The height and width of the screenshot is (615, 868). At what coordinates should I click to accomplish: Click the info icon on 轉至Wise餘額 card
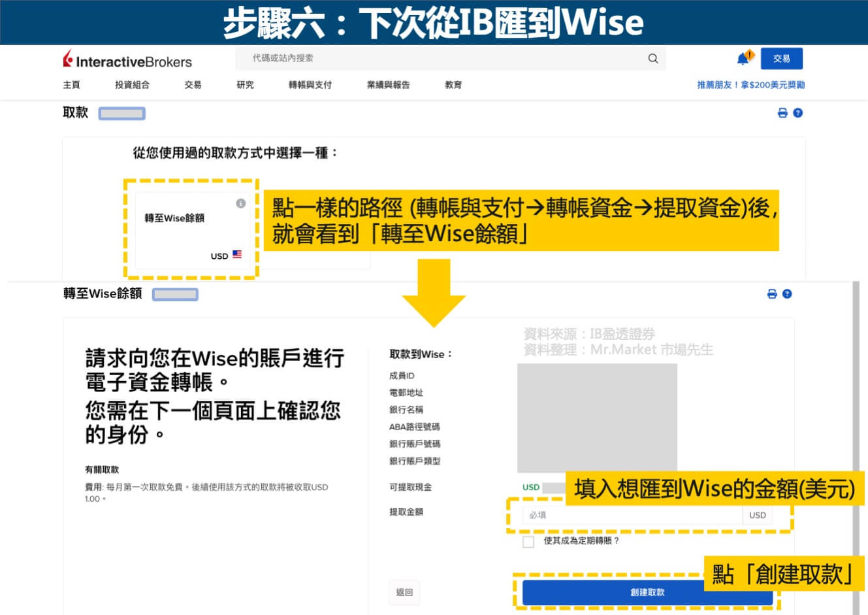pos(240,203)
